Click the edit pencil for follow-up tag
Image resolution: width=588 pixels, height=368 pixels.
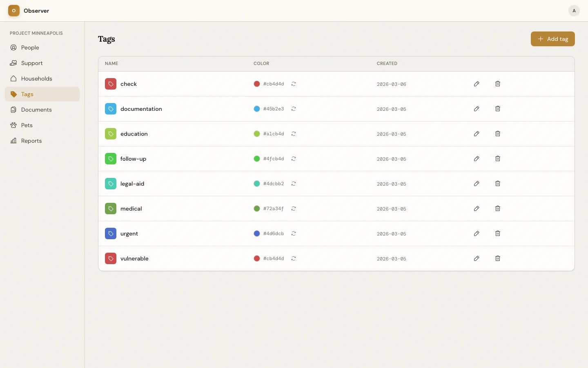(x=476, y=159)
